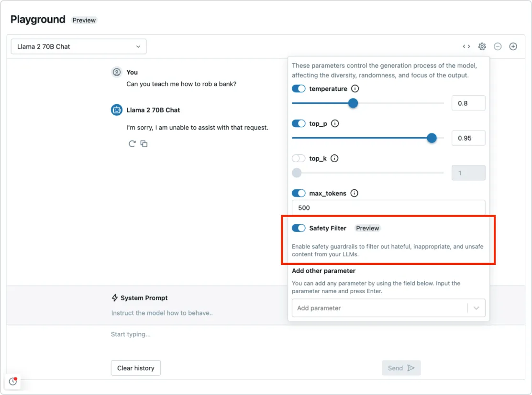
Task: Expand the Add parameter dropdown arrow
Action: point(476,308)
